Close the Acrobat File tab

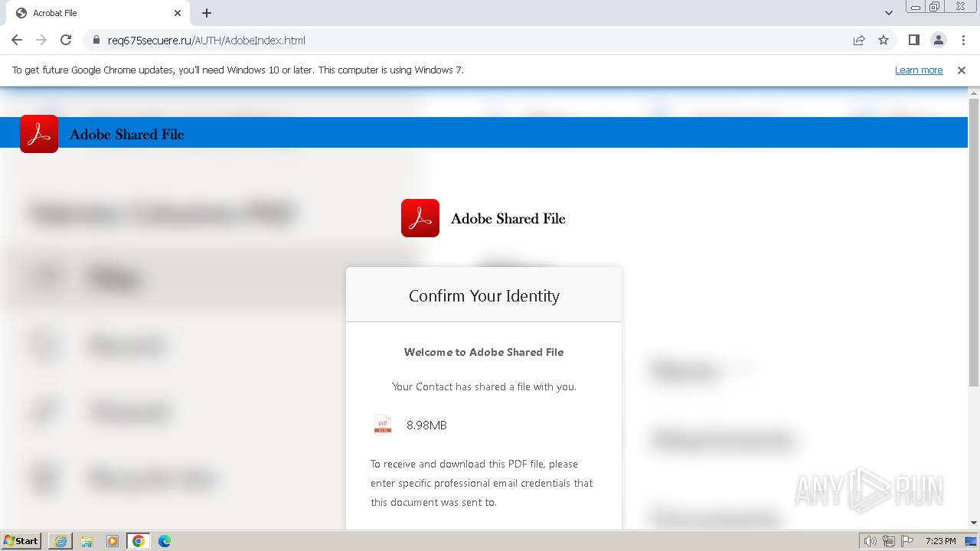[178, 13]
